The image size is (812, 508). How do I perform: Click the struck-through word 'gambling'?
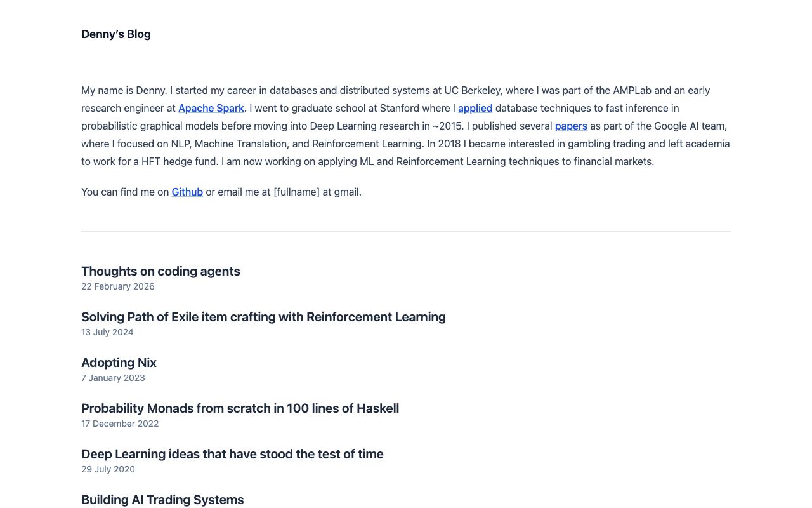[589, 144]
